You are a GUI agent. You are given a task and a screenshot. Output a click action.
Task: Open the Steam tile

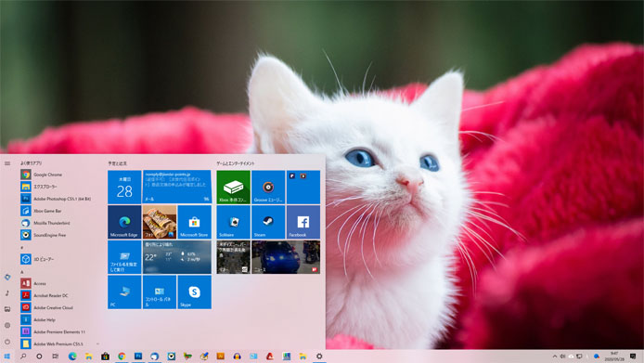pyautogui.click(x=268, y=222)
